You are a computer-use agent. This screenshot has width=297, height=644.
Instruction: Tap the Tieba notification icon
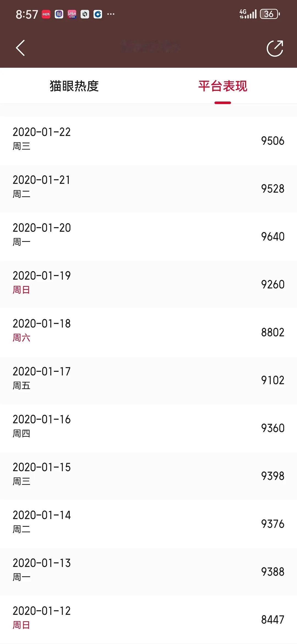pyautogui.click(x=59, y=14)
